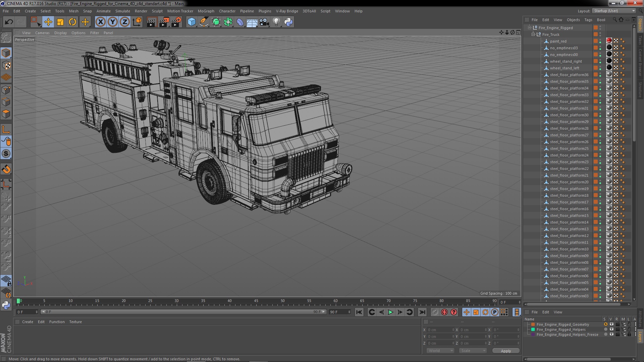Toggle Z axis lock
Image resolution: width=644 pixels, height=362 pixels.
(125, 22)
